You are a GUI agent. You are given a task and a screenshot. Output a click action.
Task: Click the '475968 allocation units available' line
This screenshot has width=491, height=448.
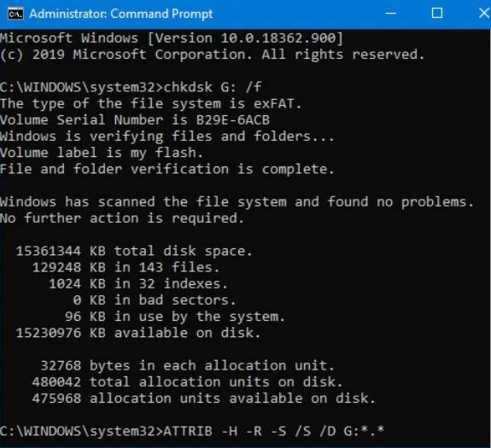click(203, 399)
